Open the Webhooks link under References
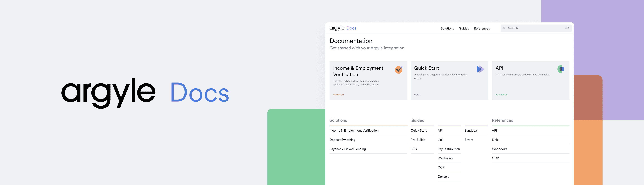 click(x=499, y=149)
